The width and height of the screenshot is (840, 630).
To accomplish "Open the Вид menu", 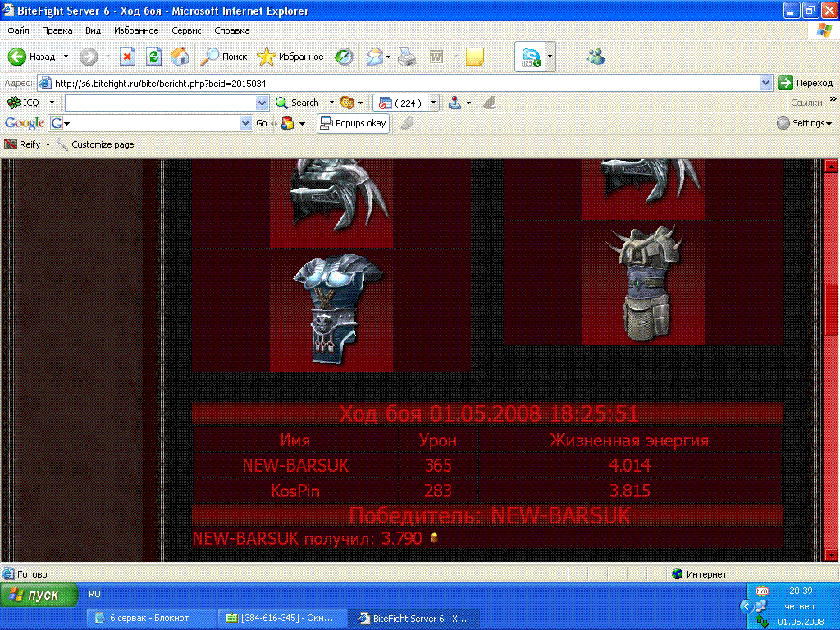I will coord(94,30).
